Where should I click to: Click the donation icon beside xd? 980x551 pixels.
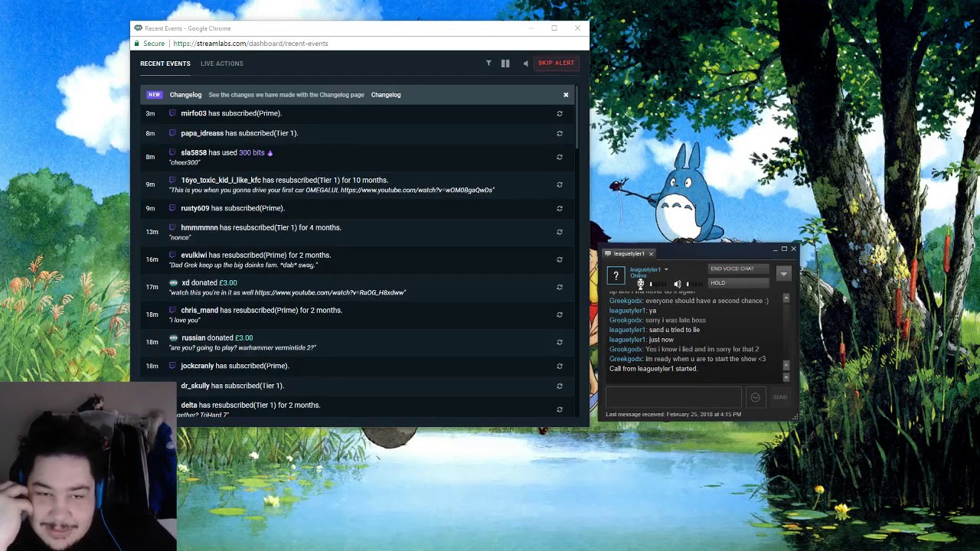click(x=173, y=282)
